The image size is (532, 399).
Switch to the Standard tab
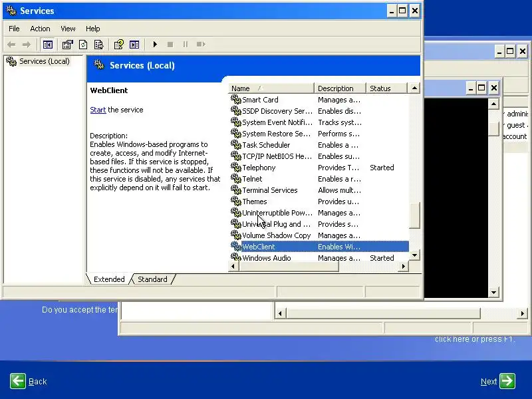[x=152, y=279]
